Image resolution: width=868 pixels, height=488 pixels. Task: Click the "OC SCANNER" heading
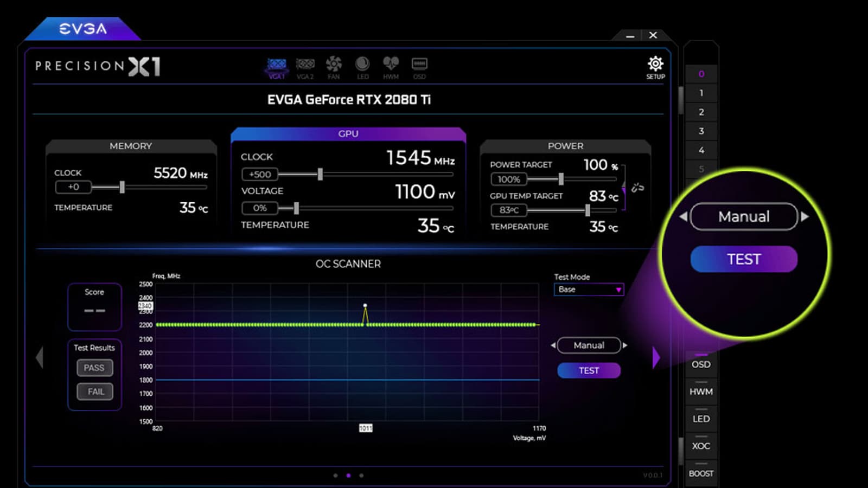(348, 264)
